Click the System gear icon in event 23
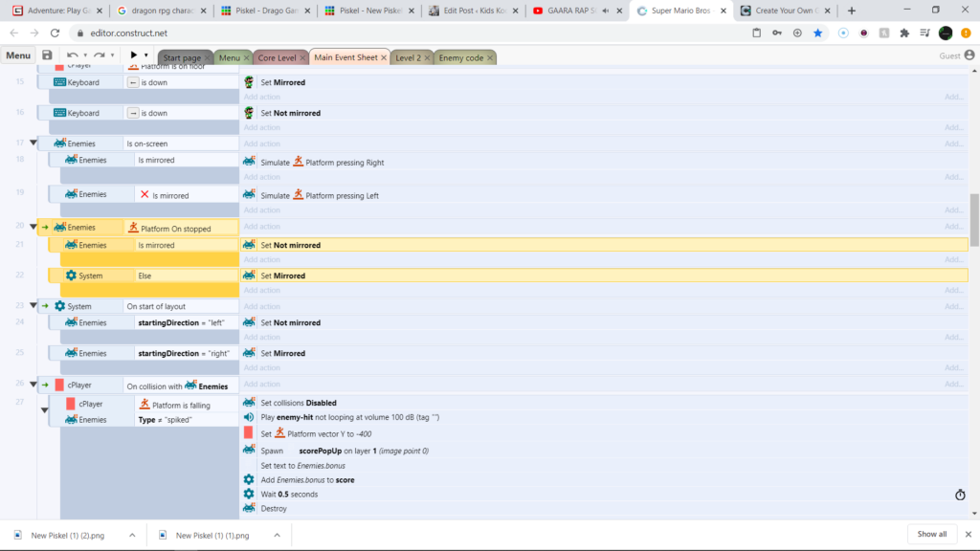Image resolution: width=980 pixels, height=551 pixels. (60, 306)
